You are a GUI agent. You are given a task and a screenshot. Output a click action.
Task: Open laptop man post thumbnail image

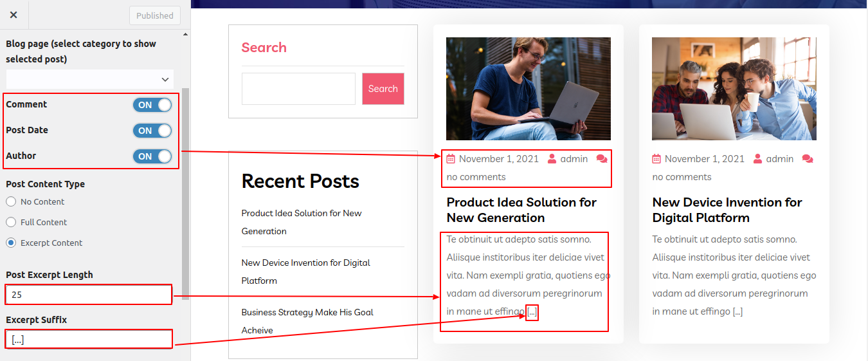click(x=529, y=89)
